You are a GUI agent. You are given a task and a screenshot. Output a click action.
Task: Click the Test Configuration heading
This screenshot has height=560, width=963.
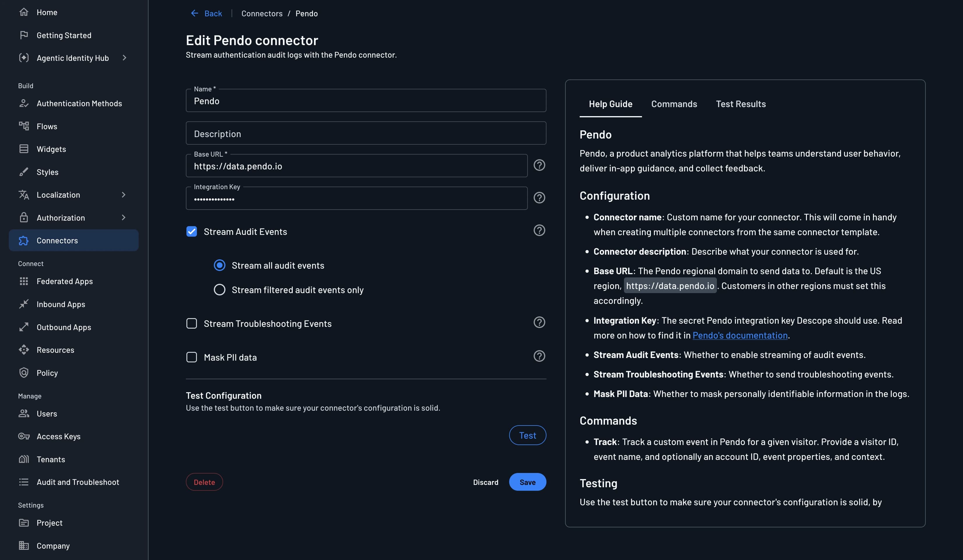[223, 396]
